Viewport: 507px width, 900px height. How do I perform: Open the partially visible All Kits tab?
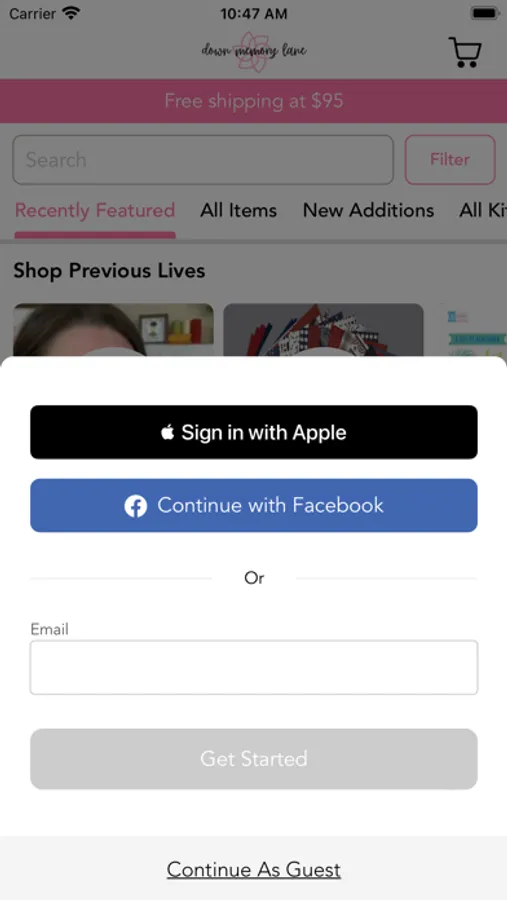click(x=482, y=211)
